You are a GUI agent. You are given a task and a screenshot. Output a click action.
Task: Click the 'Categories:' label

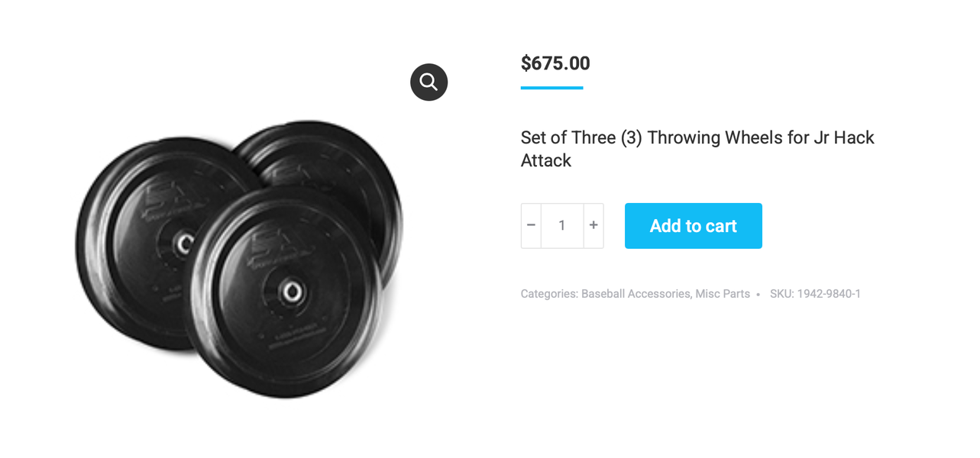click(x=549, y=294)
